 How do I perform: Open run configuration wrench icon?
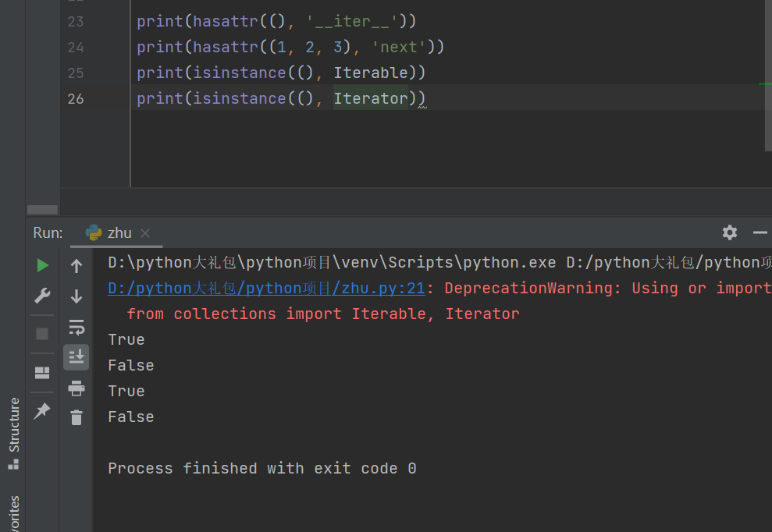coord(42,296)
